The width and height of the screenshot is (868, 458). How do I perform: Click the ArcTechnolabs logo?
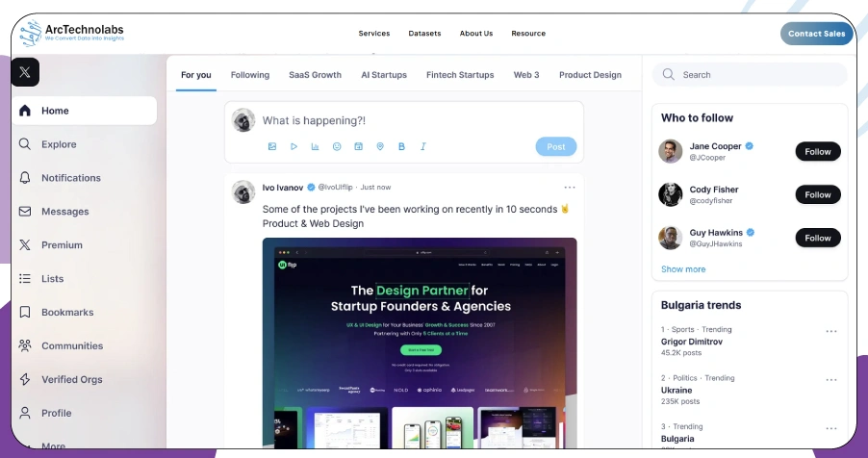pos(71,34)
